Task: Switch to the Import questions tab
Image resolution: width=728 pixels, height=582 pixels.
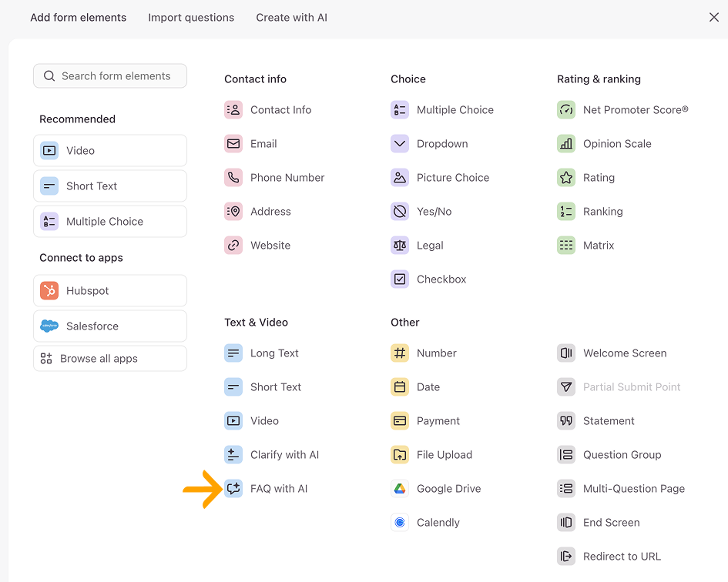Action: (191, 17)
